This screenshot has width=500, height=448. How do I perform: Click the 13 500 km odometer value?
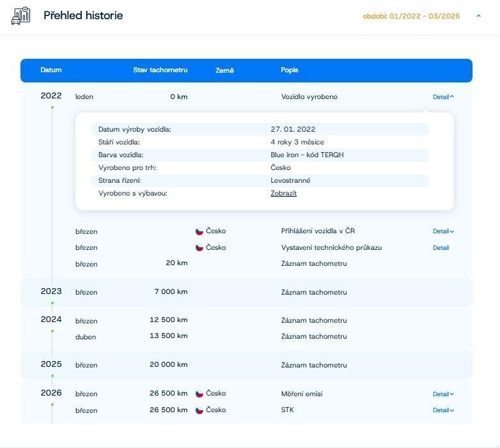tap(169, 336)
